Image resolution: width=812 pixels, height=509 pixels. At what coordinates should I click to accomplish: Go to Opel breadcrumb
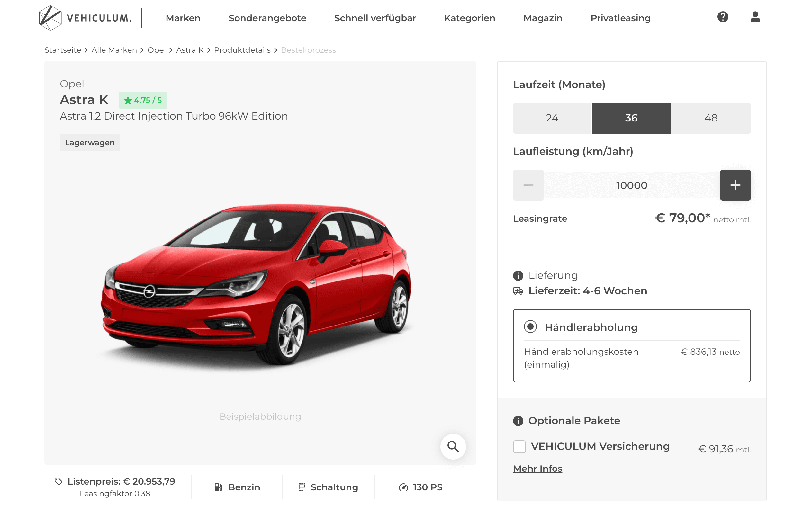157,50
